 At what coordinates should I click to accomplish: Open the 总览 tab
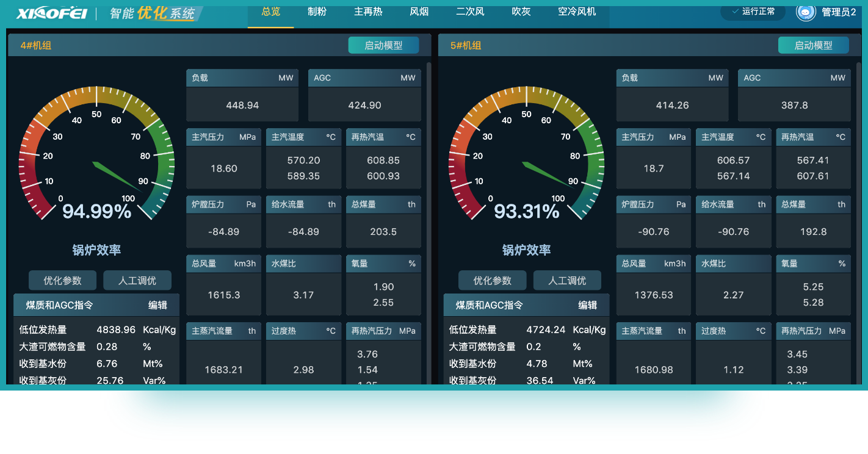[x=270, y=12]
